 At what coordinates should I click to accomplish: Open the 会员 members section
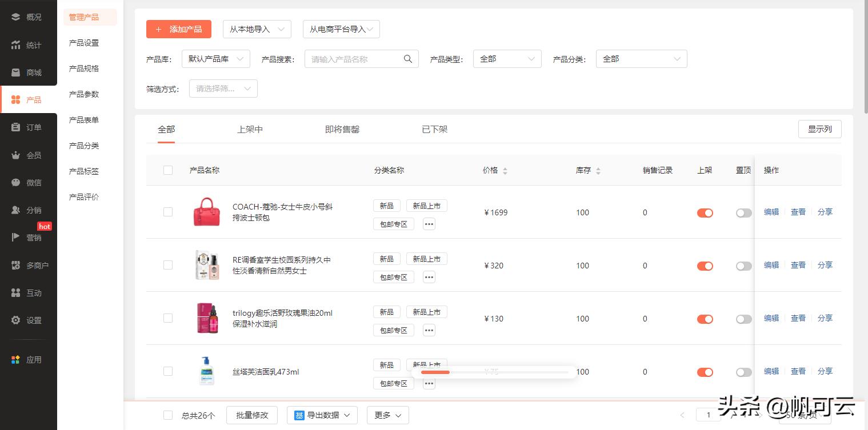click(27, 154)
